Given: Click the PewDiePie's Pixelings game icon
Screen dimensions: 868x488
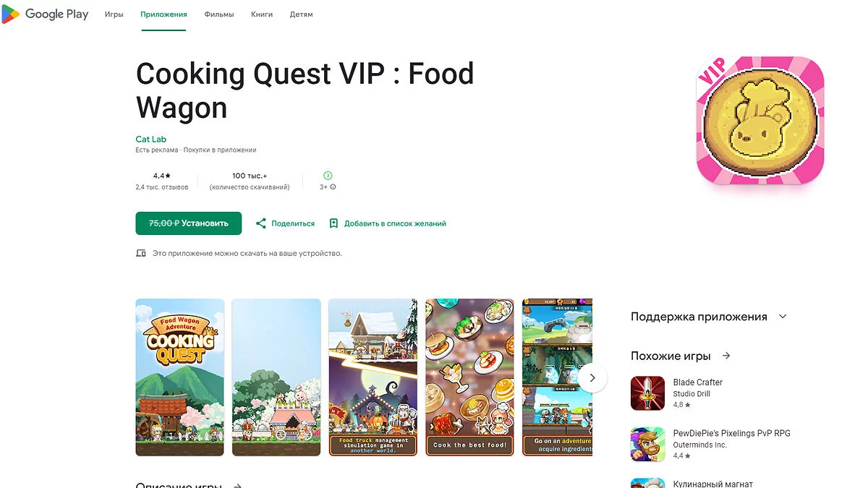Looking at the screenshot, I should (x=647, y=444).
